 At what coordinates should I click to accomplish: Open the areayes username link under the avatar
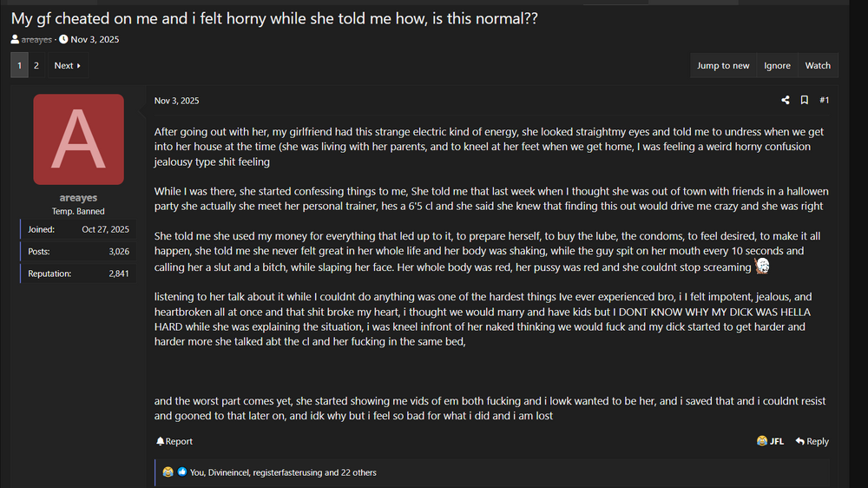[x=78, y=198]
